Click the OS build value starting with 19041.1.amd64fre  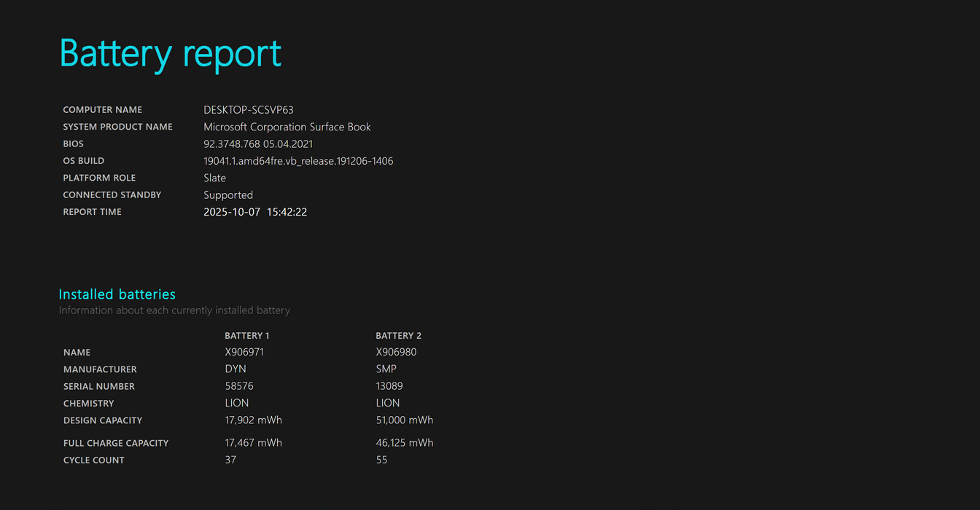click(298, 161)
